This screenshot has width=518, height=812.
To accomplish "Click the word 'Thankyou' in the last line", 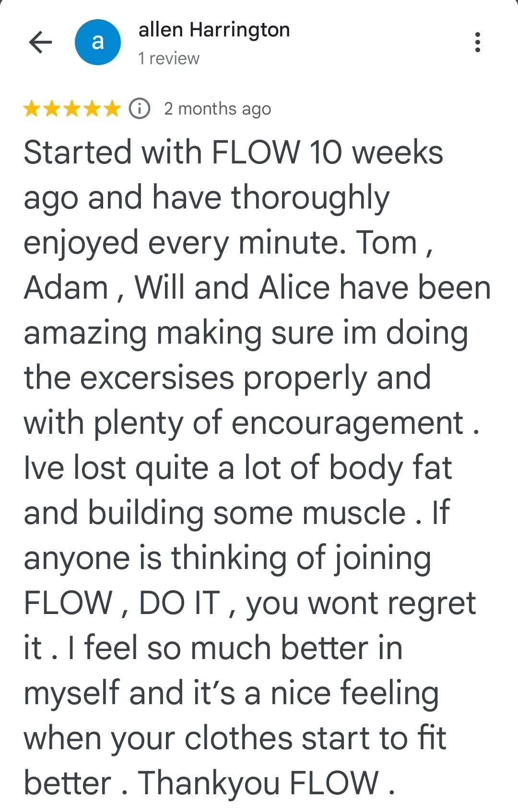I will click(x=210, y=783).
